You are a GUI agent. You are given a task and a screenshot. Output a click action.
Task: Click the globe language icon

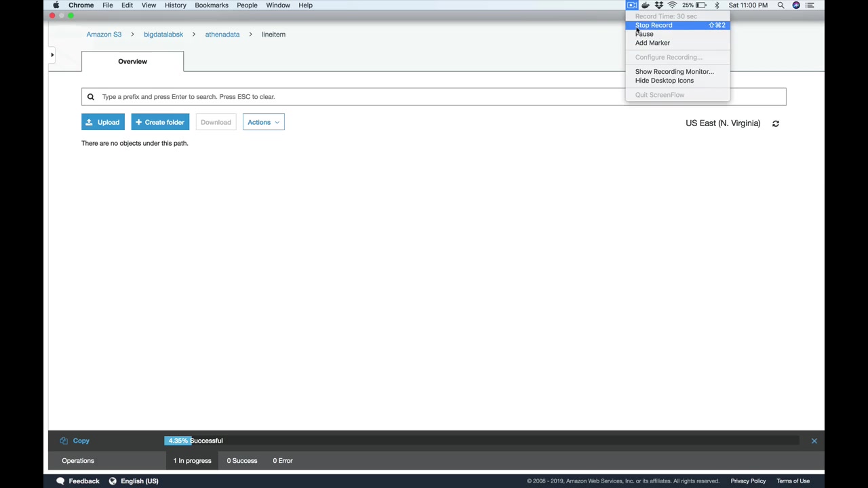pyautogui.click(x=113, y=481)
